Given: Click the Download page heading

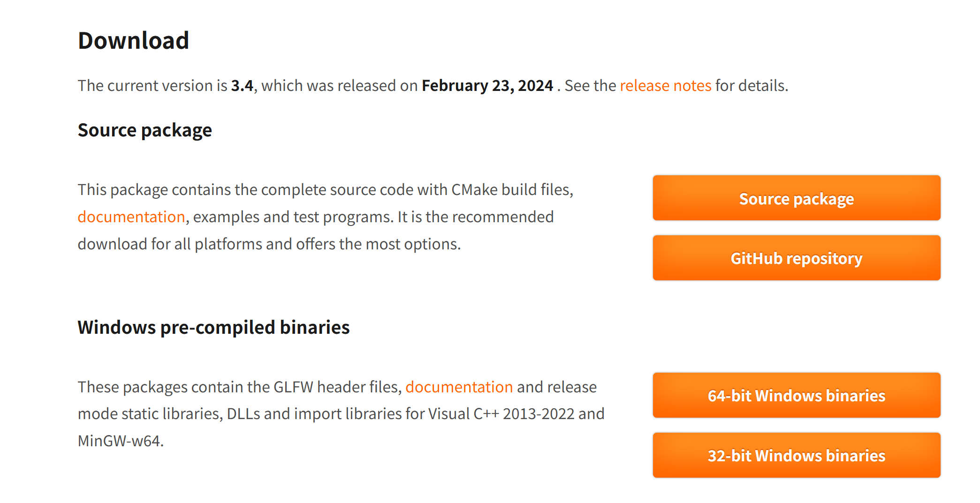Looking at the screenshot, I should click(x=134, y=40).
